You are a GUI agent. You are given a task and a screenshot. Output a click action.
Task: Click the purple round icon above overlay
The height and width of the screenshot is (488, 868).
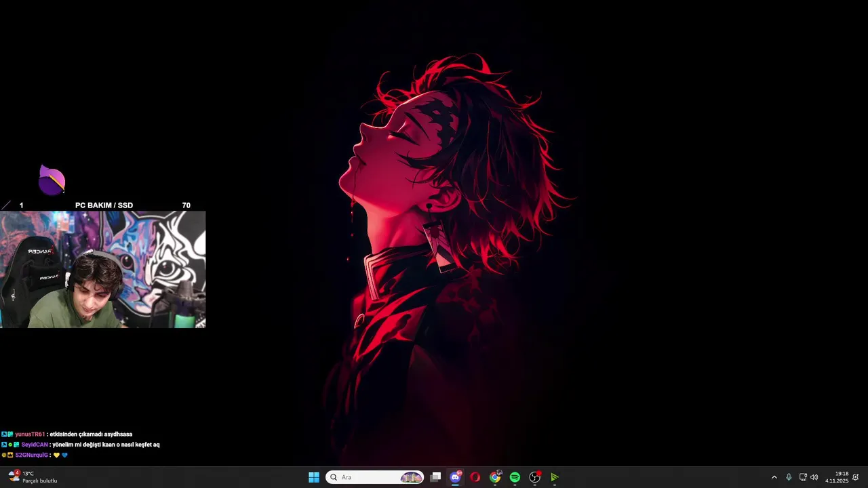52,180
